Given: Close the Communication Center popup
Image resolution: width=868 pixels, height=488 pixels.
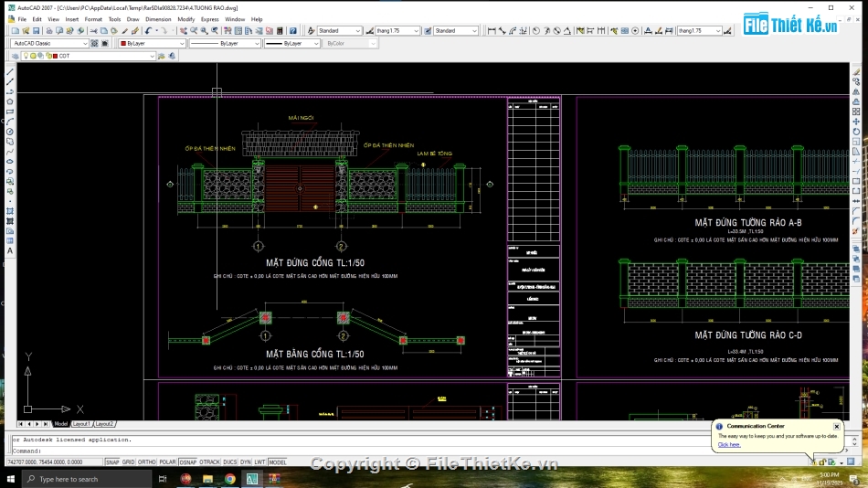Looking at the screenshot, I should point(836,427).
